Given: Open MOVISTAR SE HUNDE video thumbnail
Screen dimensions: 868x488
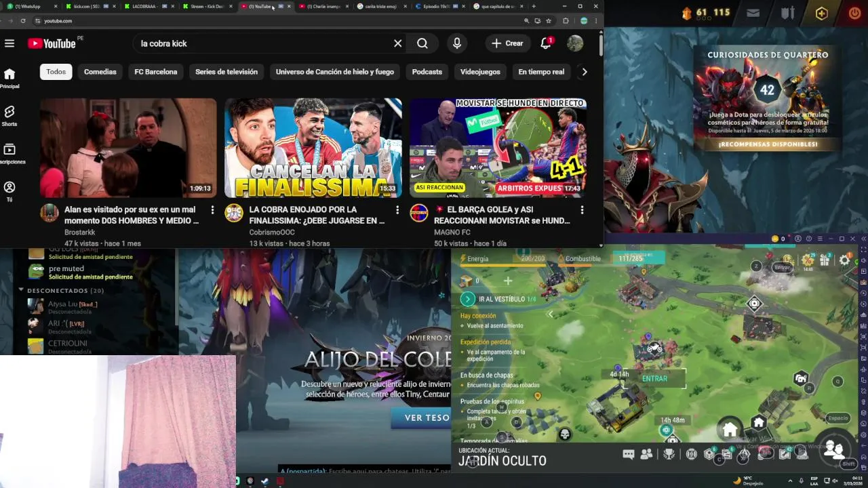Looking at the screenshot, I should pos(498,148).
